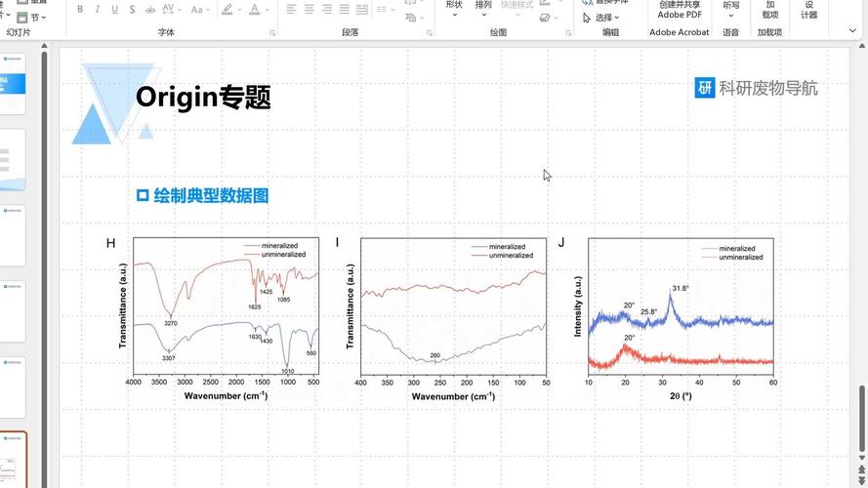Screen dimensions: 868x488
Task: Toggle bold formatting in the font group
Action: pyautogui.click(x=80, y=10)
